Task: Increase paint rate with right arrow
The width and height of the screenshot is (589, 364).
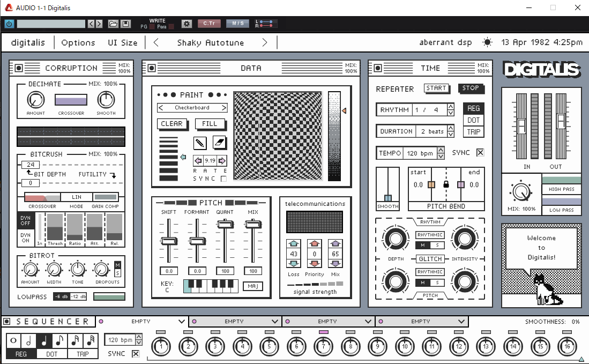Action: pyautogui.click(x=222, y=161)
